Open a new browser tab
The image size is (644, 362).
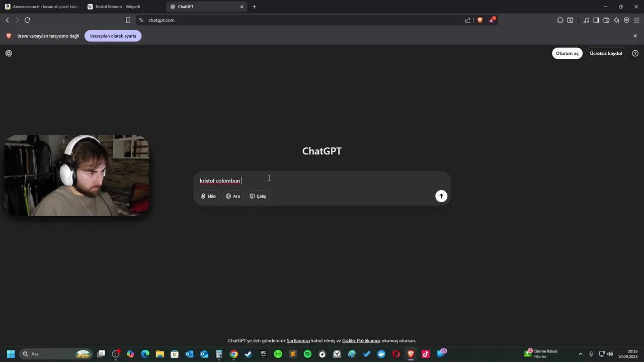click(254, 7)
